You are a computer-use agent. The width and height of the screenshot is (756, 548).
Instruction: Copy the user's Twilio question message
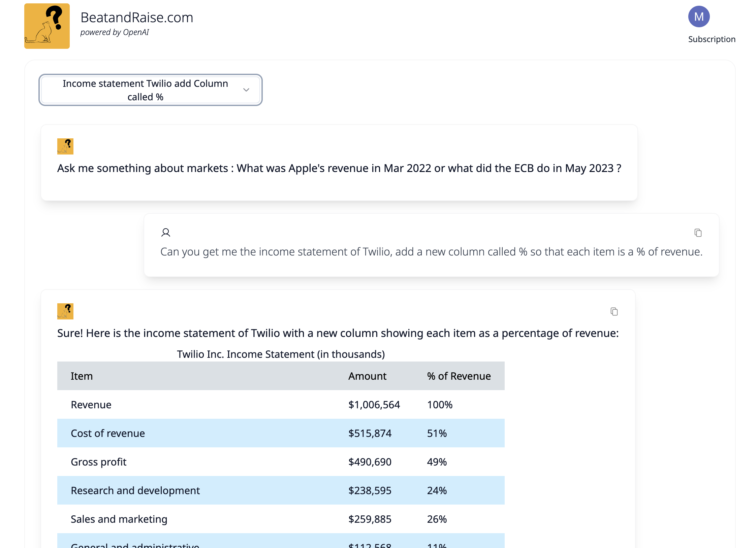(698, 233)
